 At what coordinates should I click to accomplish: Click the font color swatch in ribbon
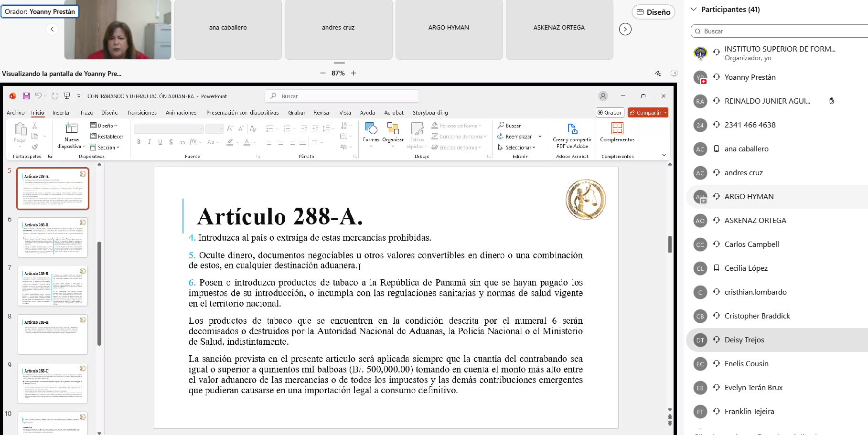[x=246, y=142]
